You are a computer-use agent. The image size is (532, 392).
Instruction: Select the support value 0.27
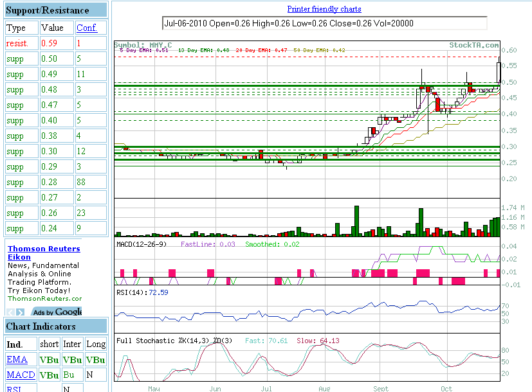pyautogui.click(x=57, y=197)
